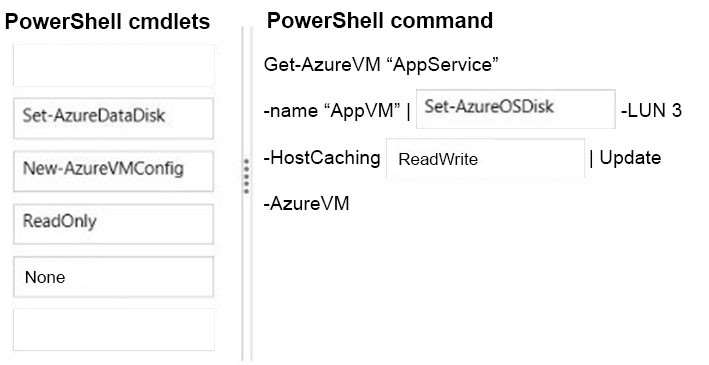Screen dimensions: 709x365
Task: Select the Set-AzureOSDisk answer field
Action: (515, 109)
